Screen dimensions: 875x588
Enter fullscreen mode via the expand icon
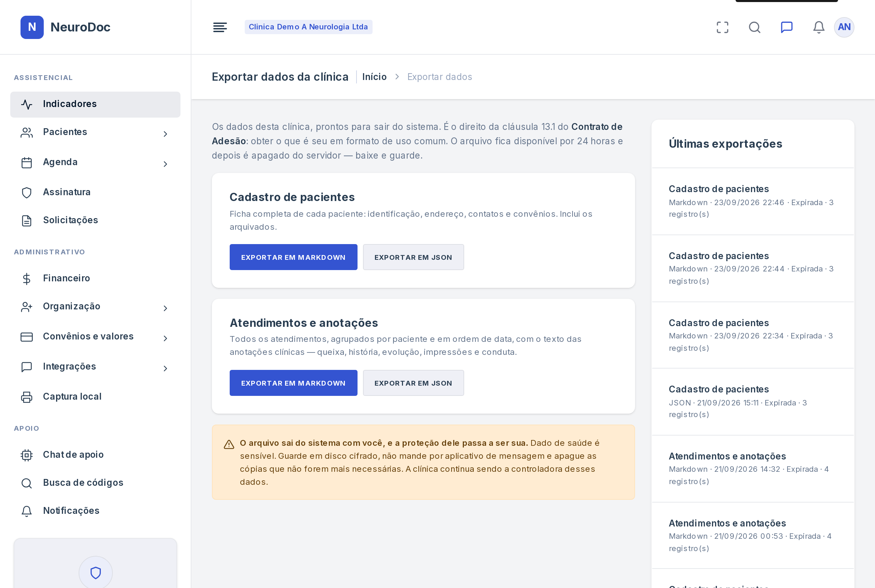click(x=722, y=27)
